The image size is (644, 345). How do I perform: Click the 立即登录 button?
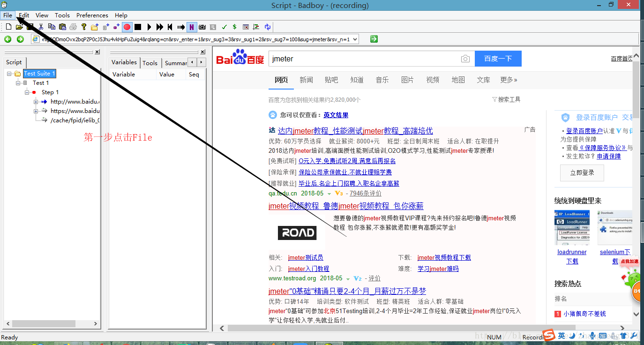click(582, 173)
